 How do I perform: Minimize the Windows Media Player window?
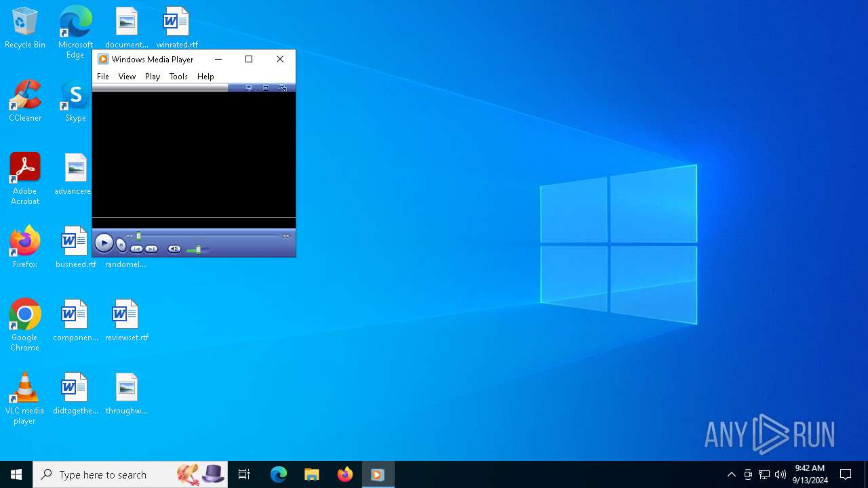coord(218,59)
